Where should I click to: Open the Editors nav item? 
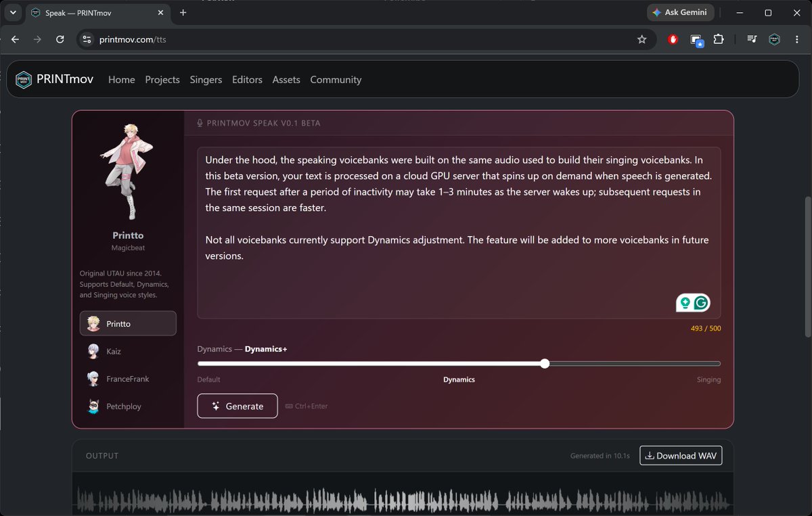(247, 80)
